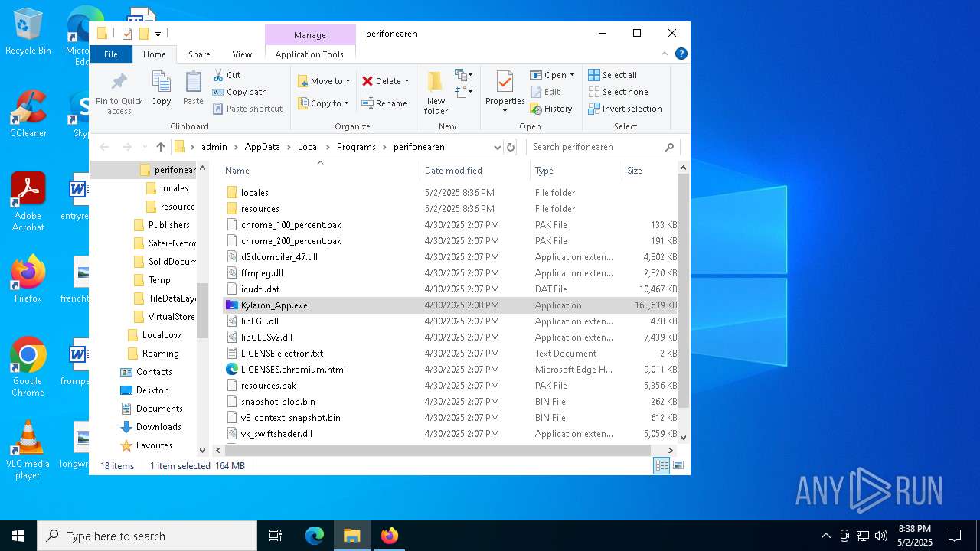Click Copy path in Clipboard group
The image size is (980, 551).
(240, 92)
